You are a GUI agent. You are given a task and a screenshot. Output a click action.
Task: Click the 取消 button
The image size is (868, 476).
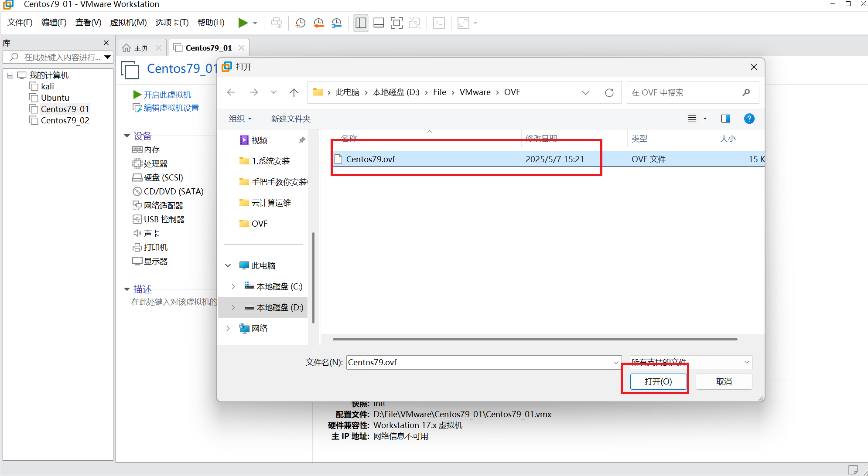pyautogui.click(x=724, y=381)
